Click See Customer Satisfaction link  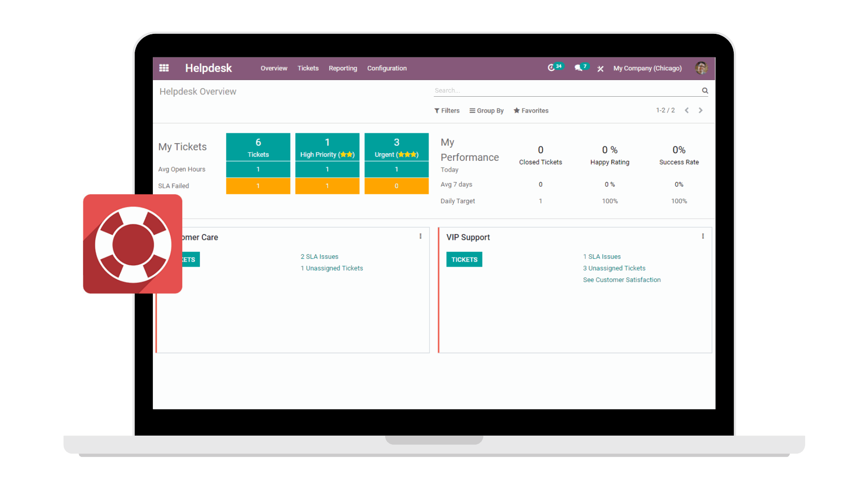[x=622, y=279]
